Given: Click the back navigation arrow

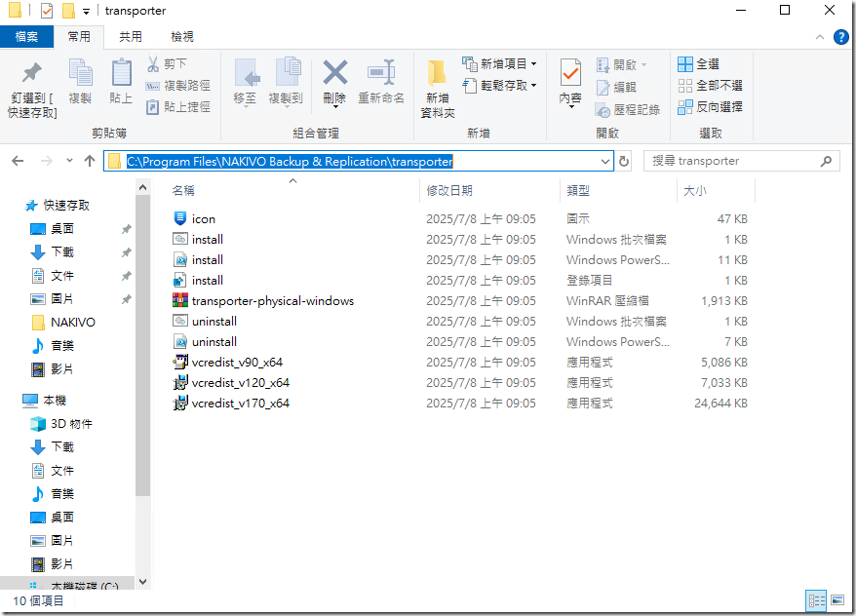Looking at the screenshot, I should click(18, 161).
